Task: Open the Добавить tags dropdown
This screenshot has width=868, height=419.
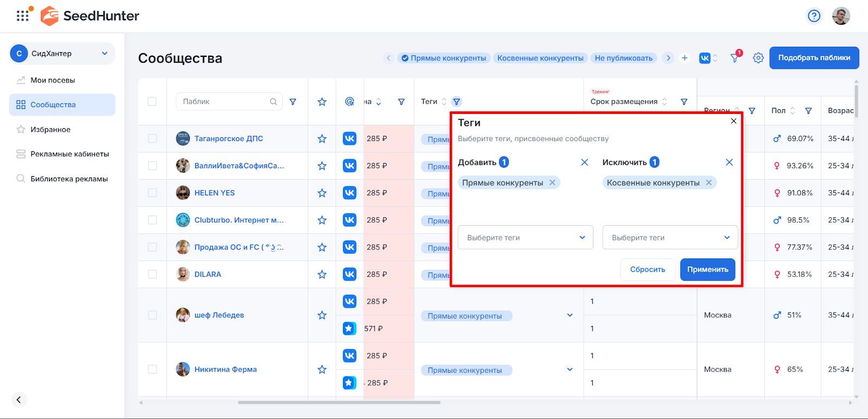Action: tap(525, 238)
